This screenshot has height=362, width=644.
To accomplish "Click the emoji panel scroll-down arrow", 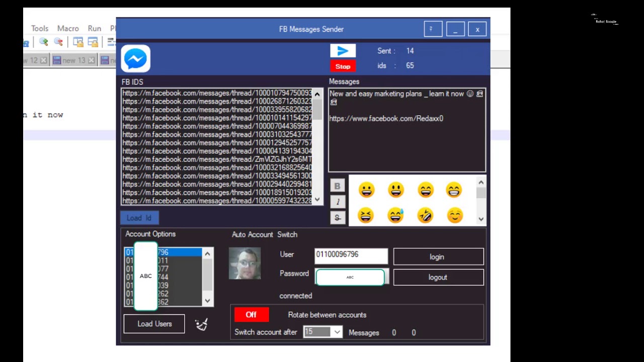I will (x=481, y=219).
